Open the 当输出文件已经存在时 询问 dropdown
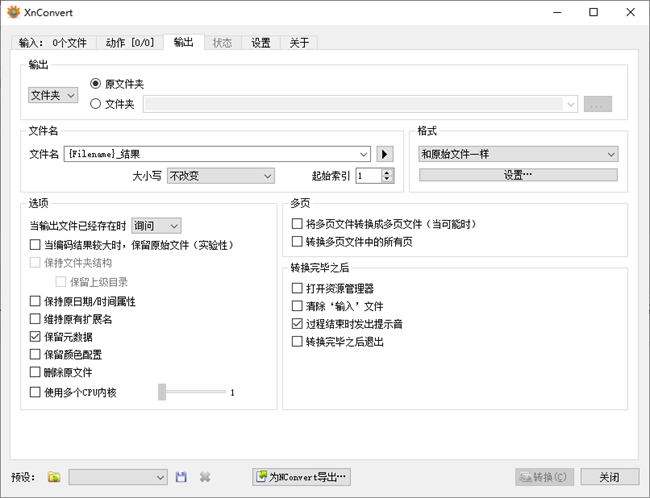The image size is (650, 498). click(154, 227)
